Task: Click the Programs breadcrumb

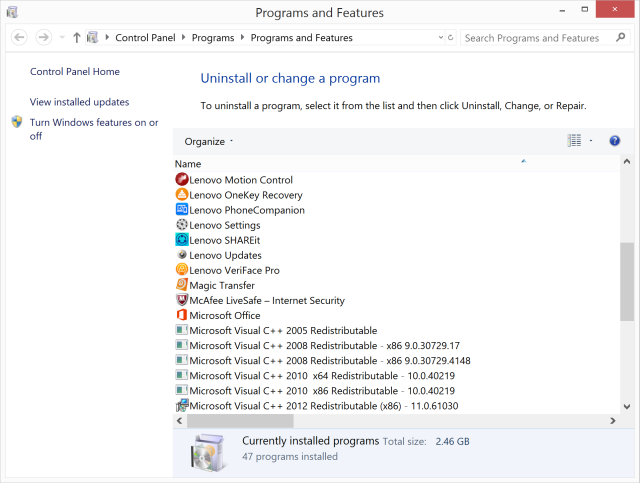Action: (x=213, y=38)
